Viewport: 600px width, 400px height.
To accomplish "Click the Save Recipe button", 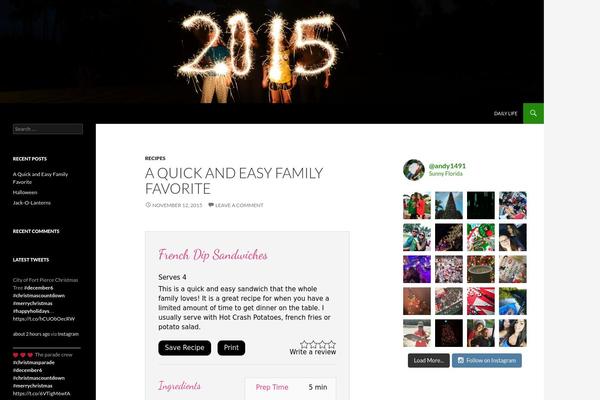I will 184,348.
